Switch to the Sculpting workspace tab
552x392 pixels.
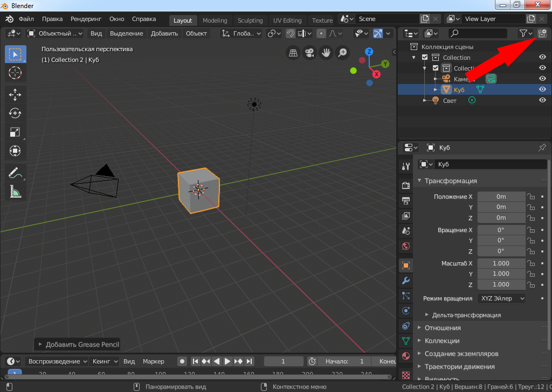pyautogui.click(x=250, y=20)
